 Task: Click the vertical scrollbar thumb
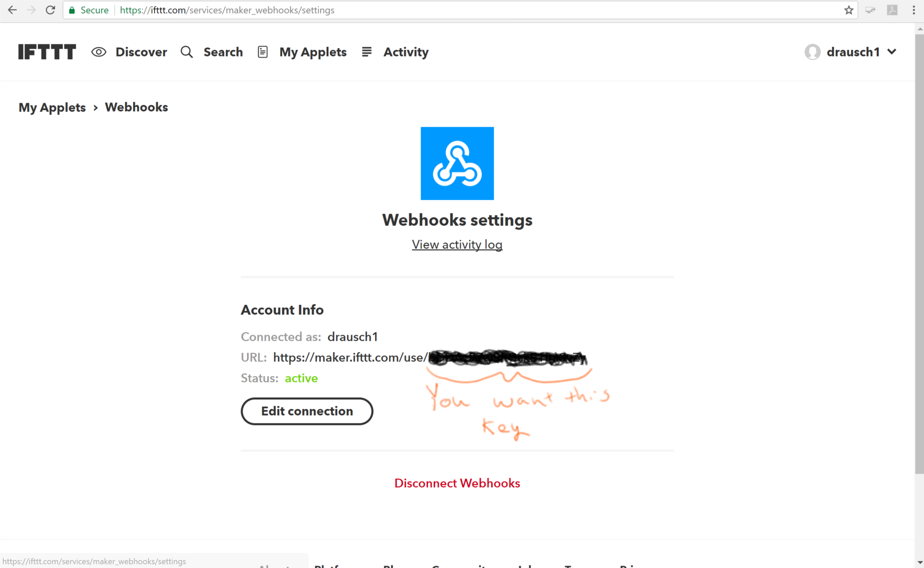[919, 254]
